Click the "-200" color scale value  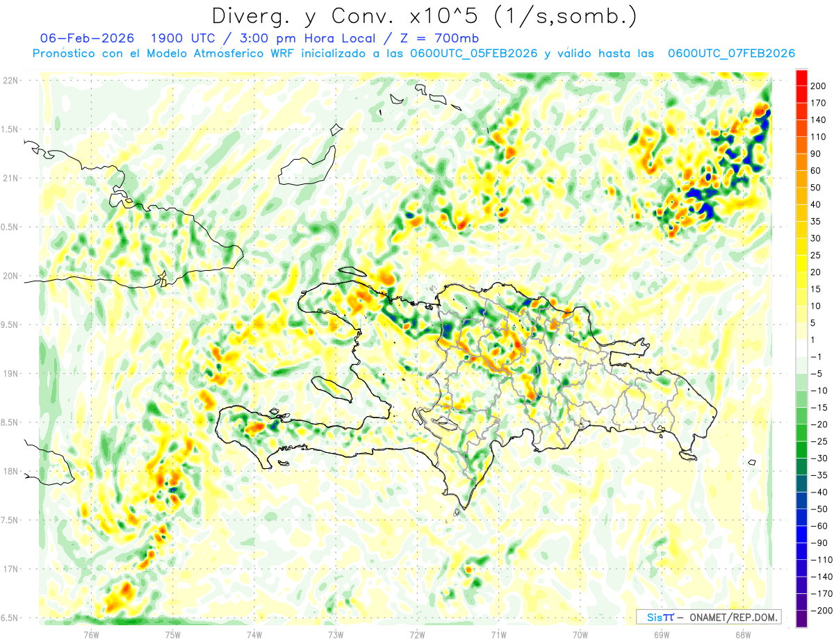click(820, 611)
